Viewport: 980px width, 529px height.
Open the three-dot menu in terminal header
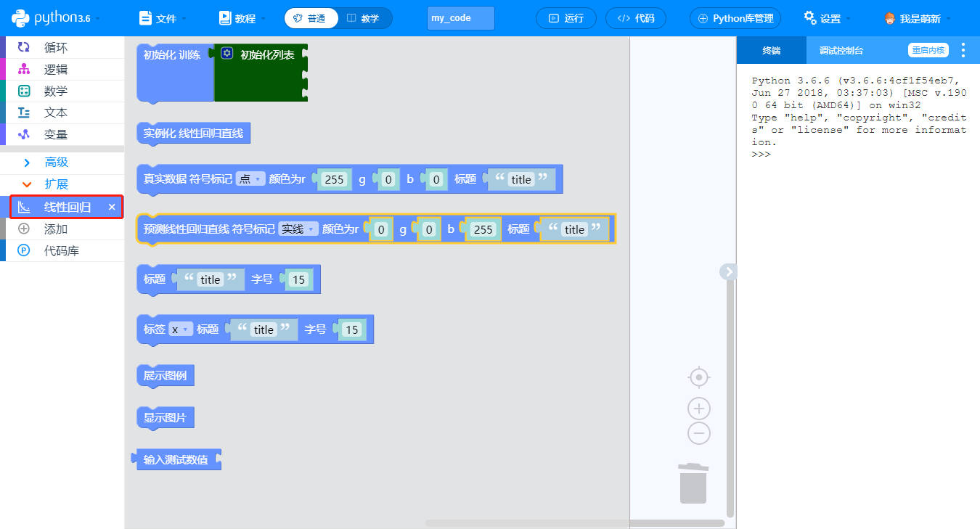tap(963, 50)
